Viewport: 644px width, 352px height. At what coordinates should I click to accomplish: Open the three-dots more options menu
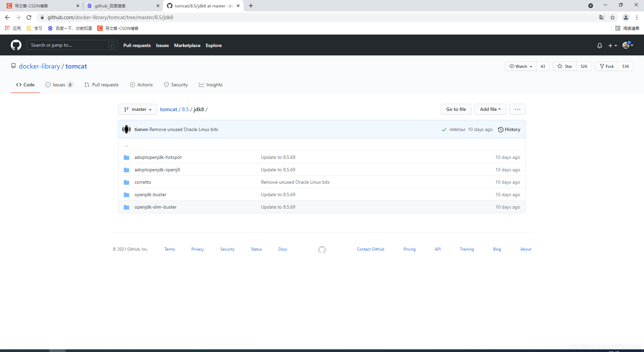(517, 109)
